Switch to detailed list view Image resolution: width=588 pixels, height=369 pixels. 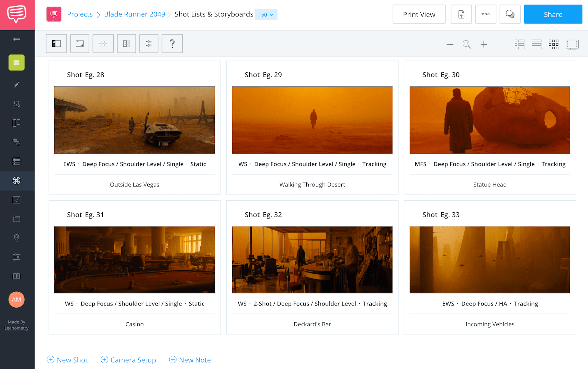coord(519,44)
